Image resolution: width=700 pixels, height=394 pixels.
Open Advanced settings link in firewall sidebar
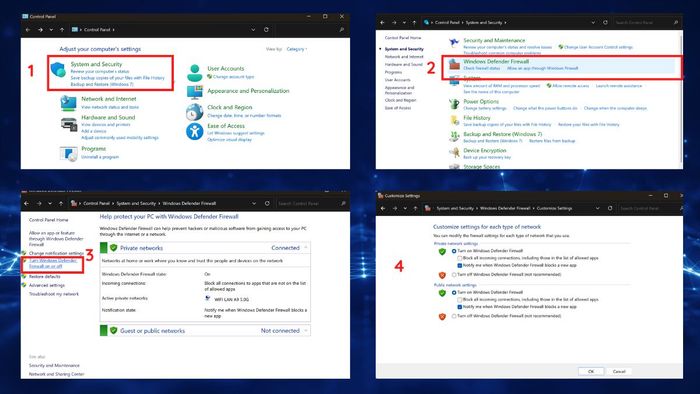coord(47,285)
